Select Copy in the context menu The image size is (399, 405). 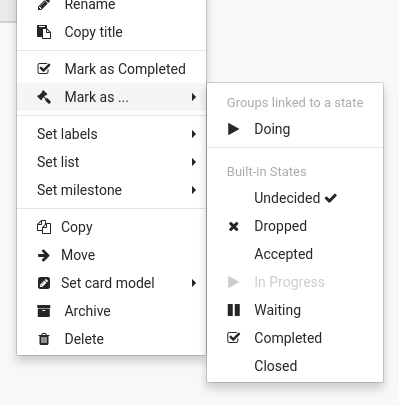click(111, 227)
